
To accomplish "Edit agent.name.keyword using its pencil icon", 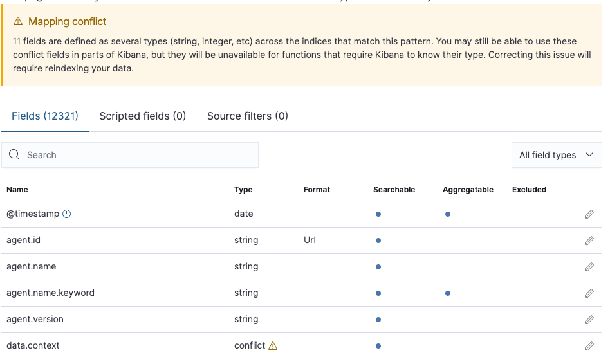I will (x=589, y=293).
